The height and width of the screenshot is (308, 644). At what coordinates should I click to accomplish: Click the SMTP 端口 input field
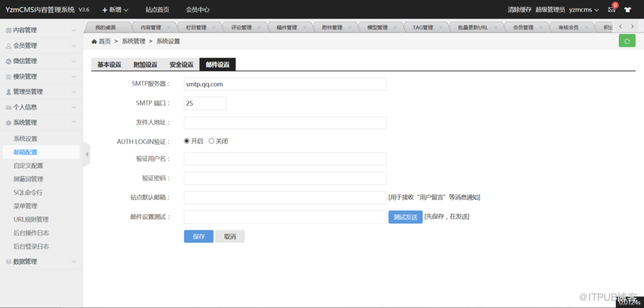205,103
